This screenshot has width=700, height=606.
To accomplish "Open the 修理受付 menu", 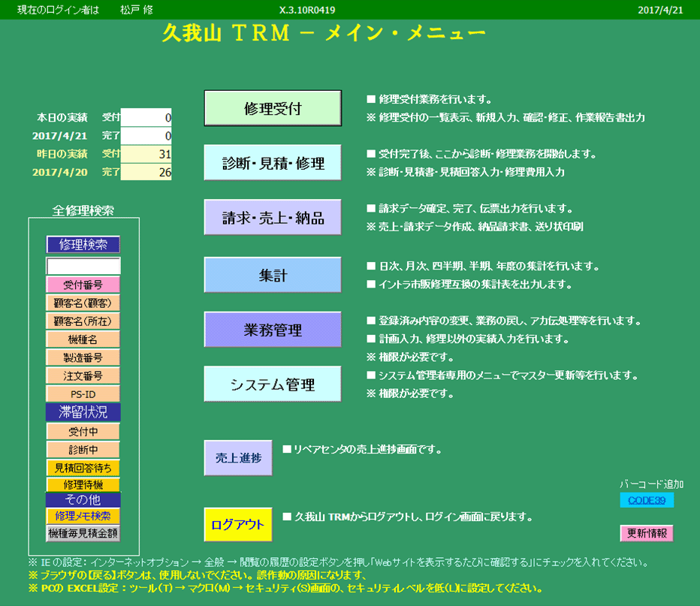I will click(x=273, y=108).
